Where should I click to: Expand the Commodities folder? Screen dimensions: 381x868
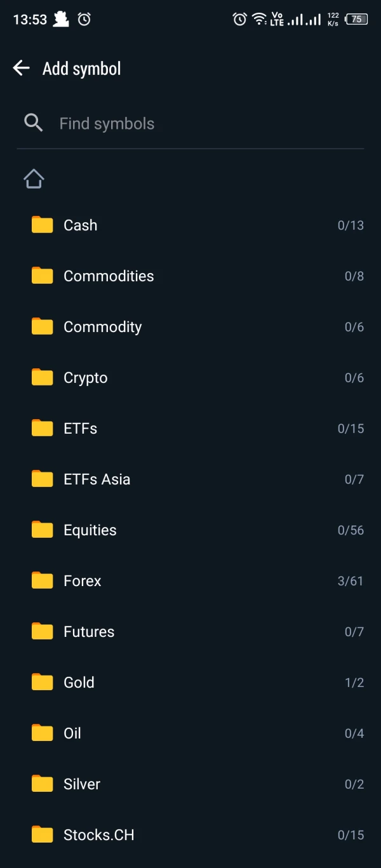point(109,276)
